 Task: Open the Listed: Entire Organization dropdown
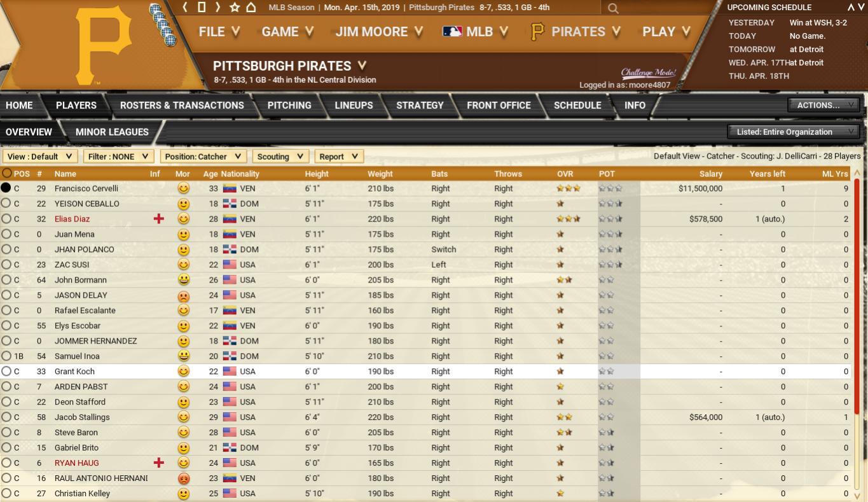tap(793, 132)
